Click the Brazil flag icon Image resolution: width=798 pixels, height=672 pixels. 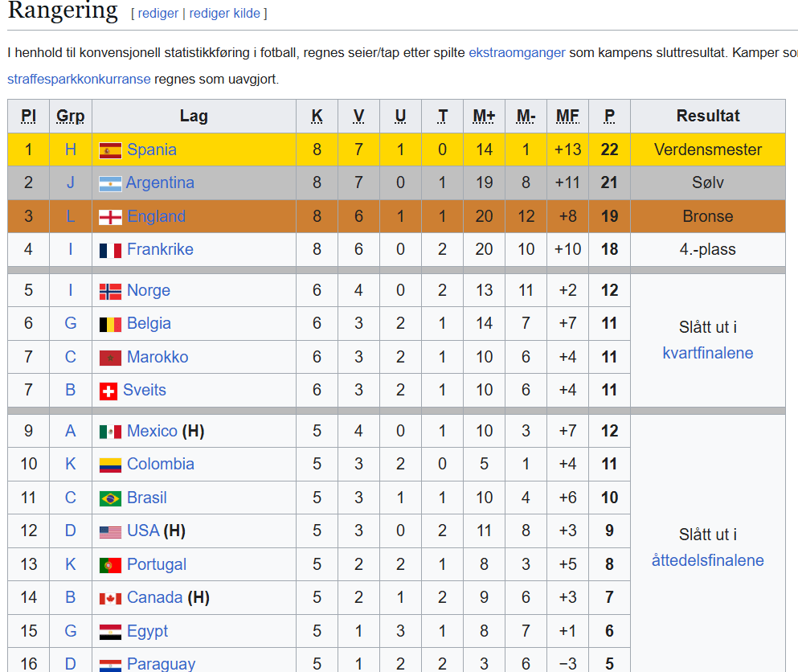[110, 498]
